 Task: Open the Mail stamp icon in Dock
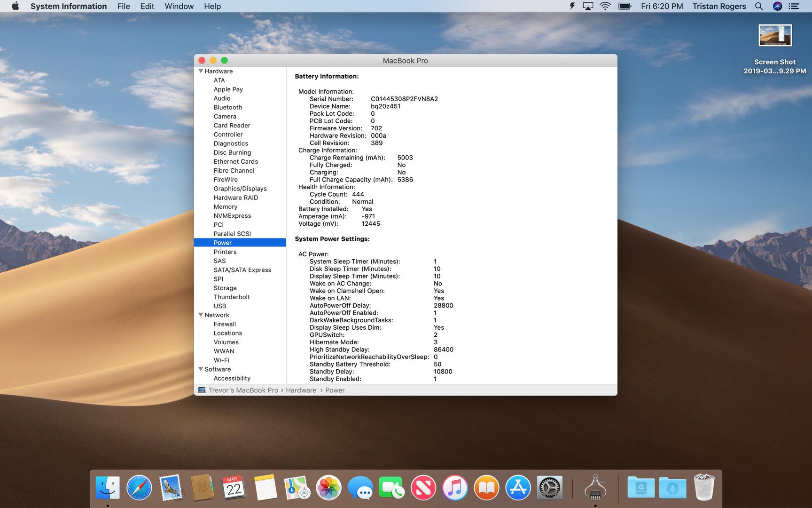click(x=171, y=488)
